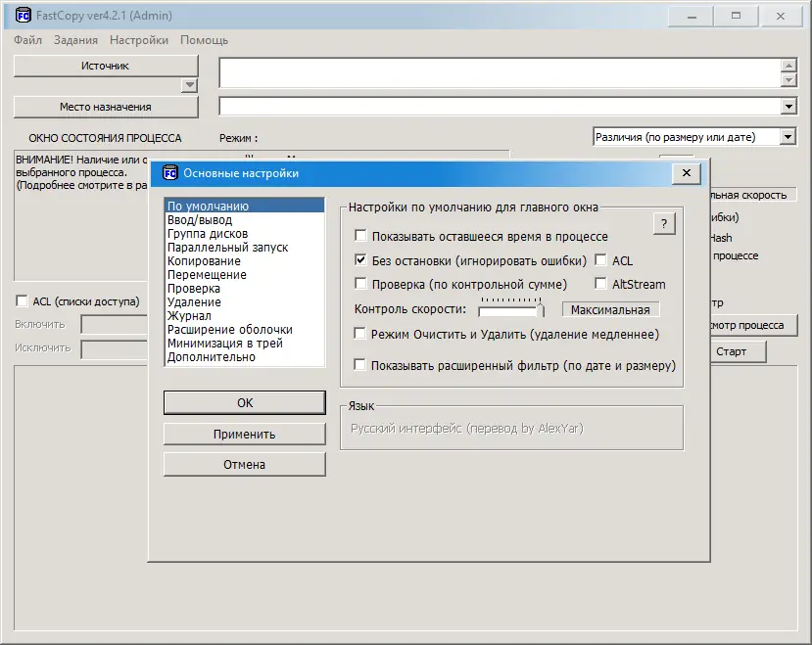This screenshot has width=812, height=645.
Task: Toggle the AltStream checkbox
Action: coord(600,284)
